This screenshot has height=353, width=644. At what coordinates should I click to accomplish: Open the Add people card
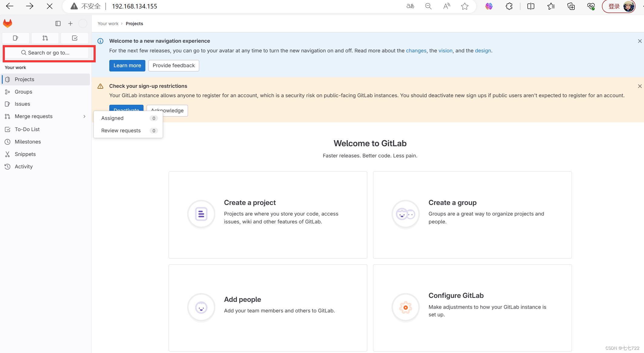point(268,308)
